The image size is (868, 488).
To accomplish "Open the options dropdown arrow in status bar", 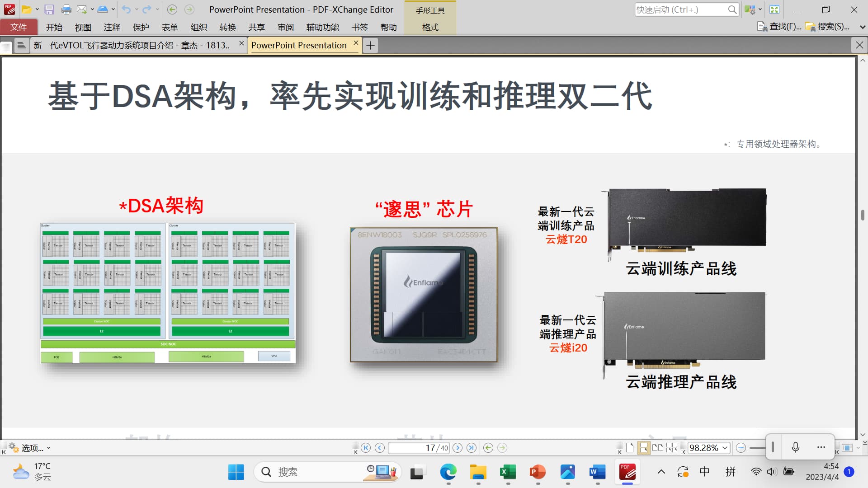I will coord(48,448).
